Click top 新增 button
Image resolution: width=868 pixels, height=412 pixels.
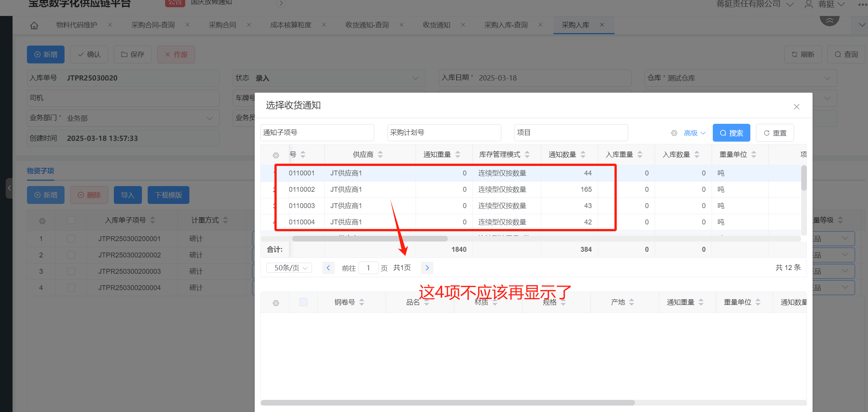click(x=46, y=55)
